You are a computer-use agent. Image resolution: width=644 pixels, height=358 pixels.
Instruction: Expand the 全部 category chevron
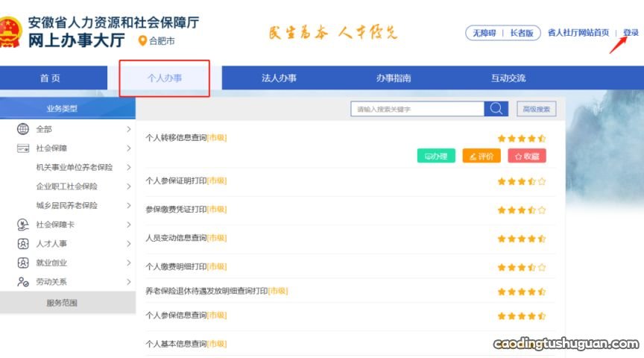pyautogui.click(x=128, y=129)
